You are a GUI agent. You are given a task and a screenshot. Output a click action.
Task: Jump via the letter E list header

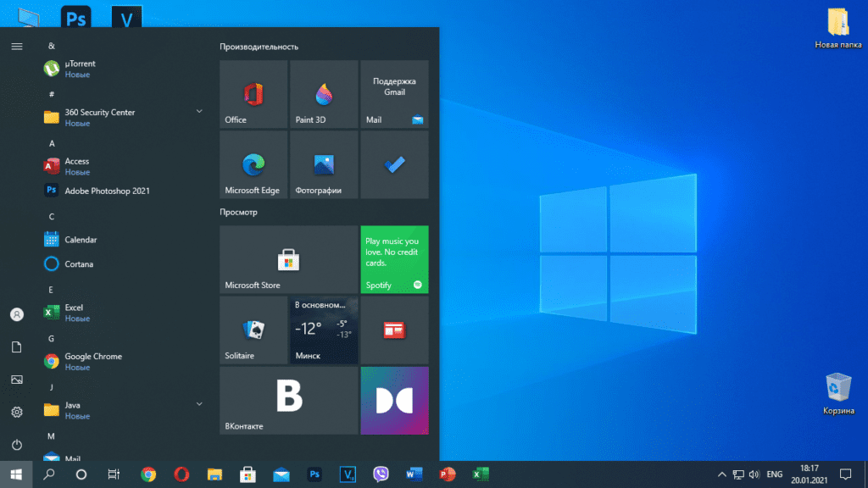click(x=51, y=290)
